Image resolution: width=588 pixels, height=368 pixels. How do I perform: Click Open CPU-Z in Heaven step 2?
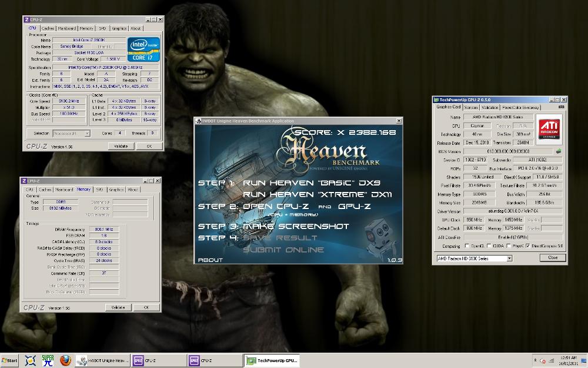click(276, 207)
